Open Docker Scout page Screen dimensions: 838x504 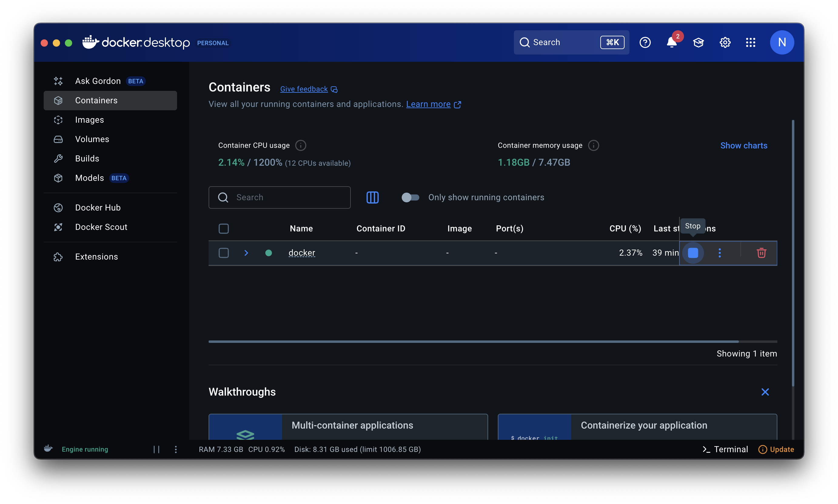point(110,227)
